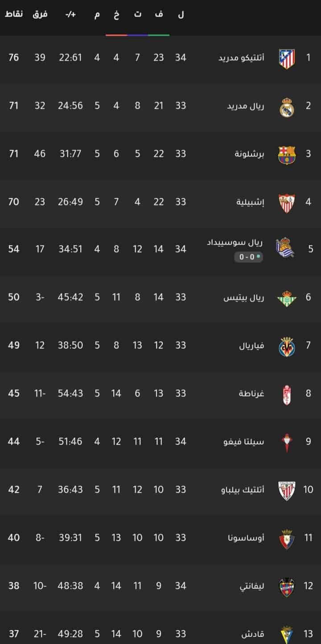Open the Villarreal yellow badge
This screenshot has height=644, width=321.
click(287, 346)
